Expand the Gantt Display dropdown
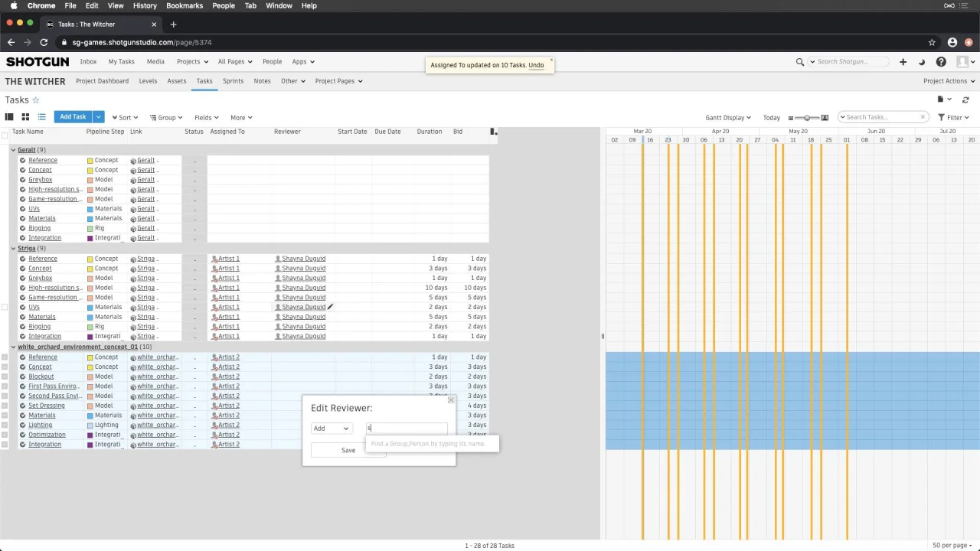 point(728,118)
